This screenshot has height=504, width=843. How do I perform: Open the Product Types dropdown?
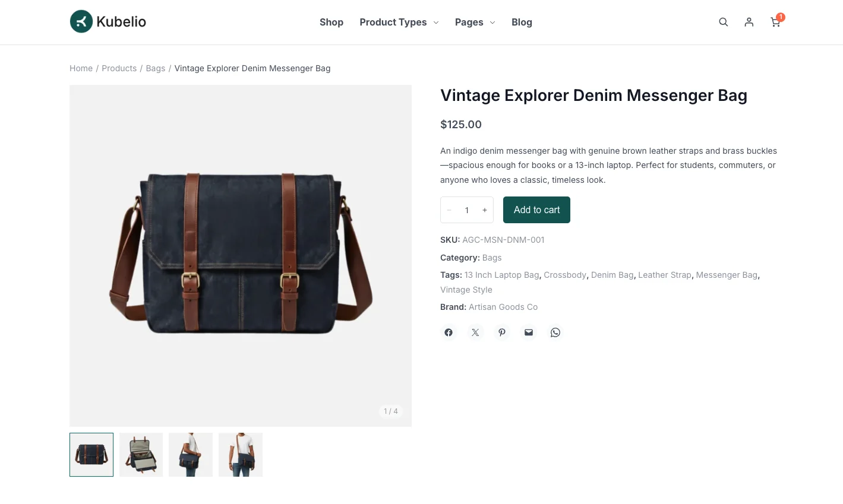(393, 22)
